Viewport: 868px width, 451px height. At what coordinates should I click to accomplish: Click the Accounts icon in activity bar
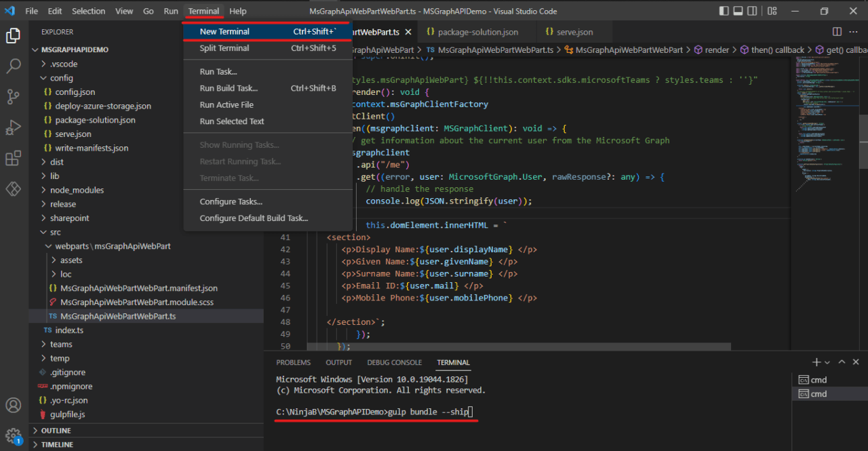[14, 406]
